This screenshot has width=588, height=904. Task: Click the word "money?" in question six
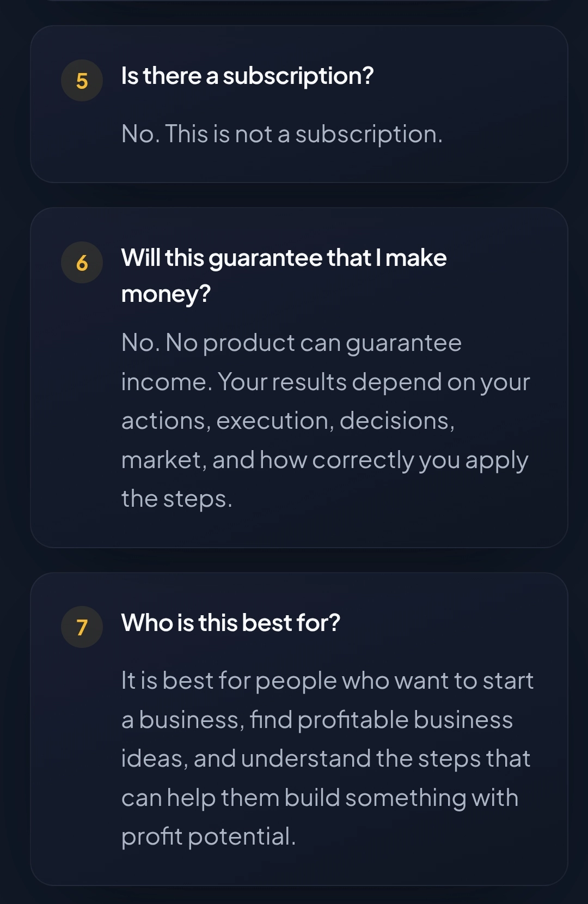pos(166,295)
